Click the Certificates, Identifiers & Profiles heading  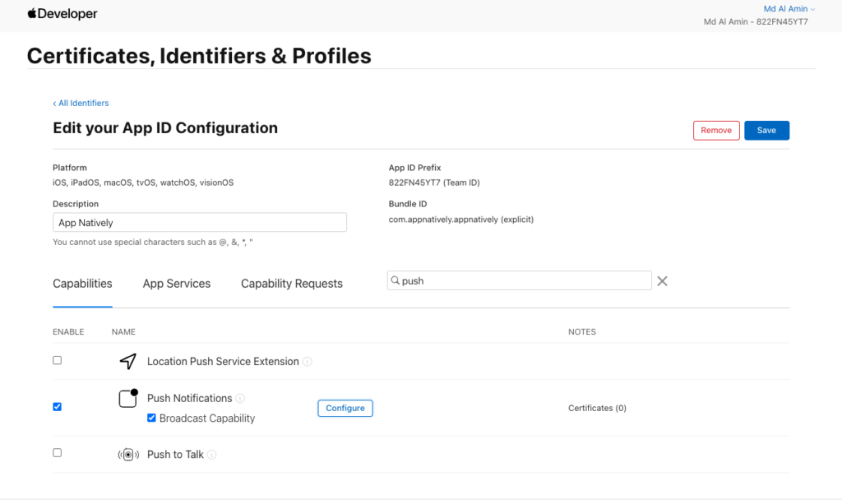pyautogui.click(x=199, y=56)
